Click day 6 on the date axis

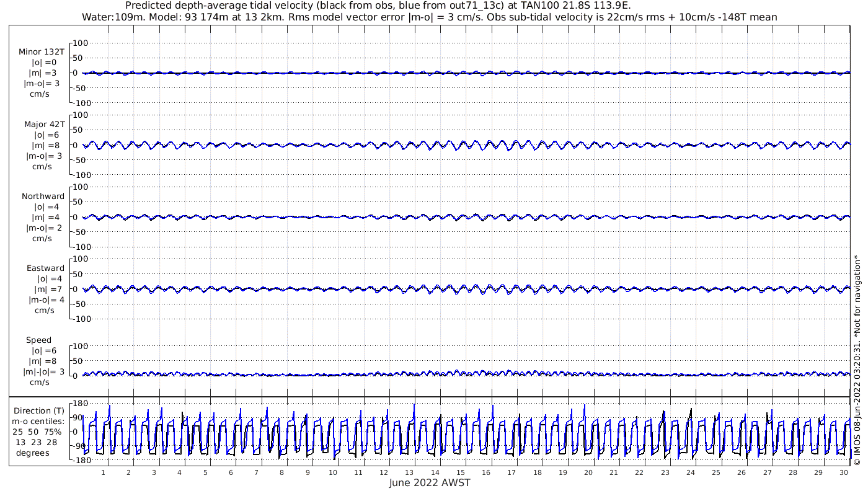(231, 472)
